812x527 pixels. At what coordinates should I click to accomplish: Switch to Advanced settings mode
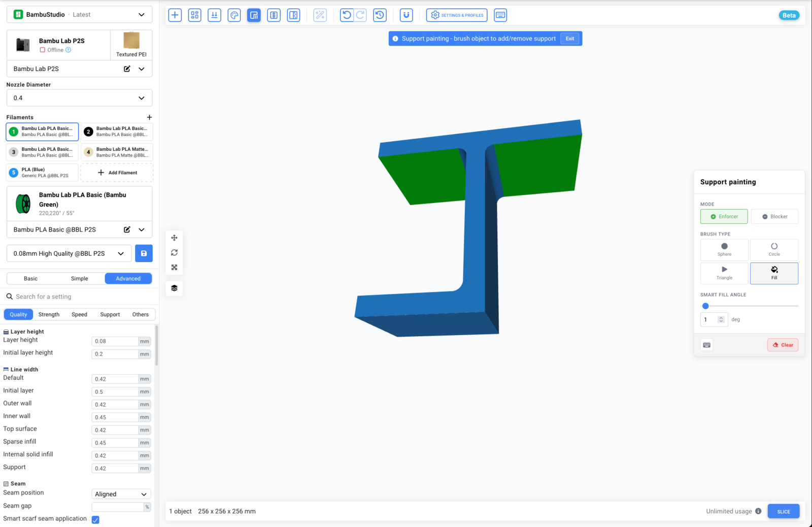click(128, 278)
